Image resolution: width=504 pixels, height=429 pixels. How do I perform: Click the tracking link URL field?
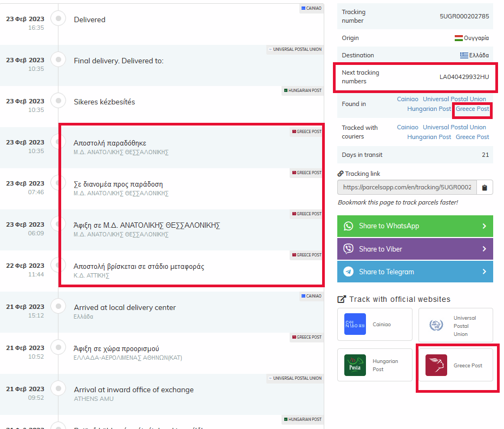[x=407, y=188]
